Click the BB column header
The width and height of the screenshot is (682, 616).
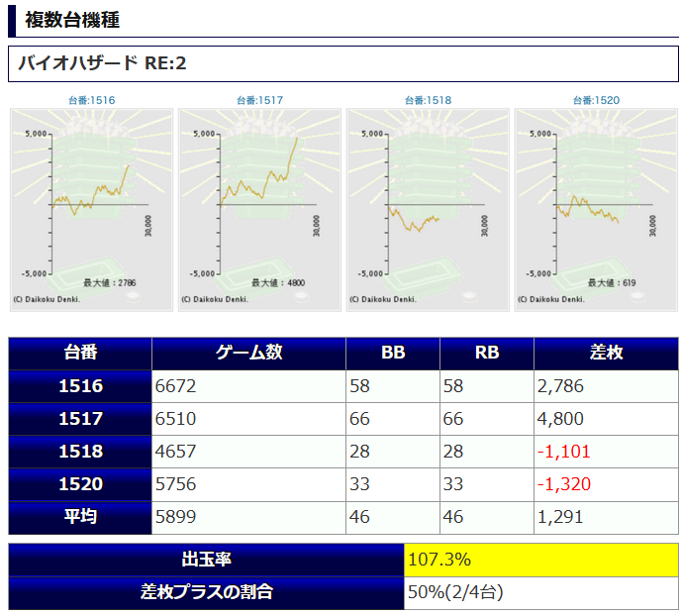click(x=393, y=354)
